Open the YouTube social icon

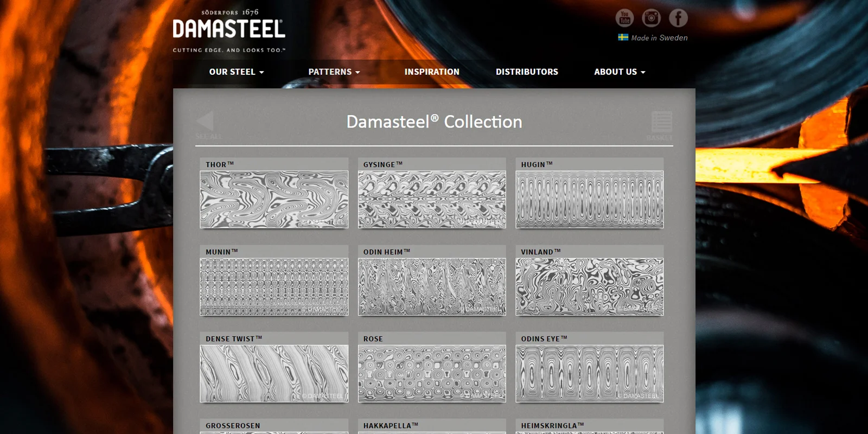(624, 18)
